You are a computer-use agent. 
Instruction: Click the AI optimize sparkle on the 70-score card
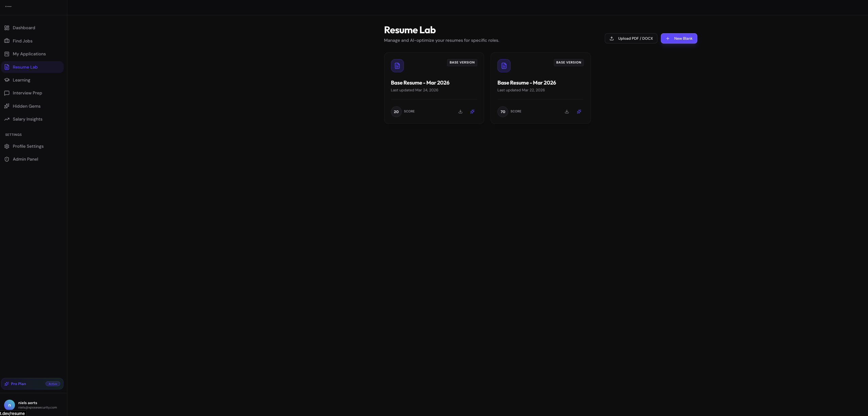point(579,111)
